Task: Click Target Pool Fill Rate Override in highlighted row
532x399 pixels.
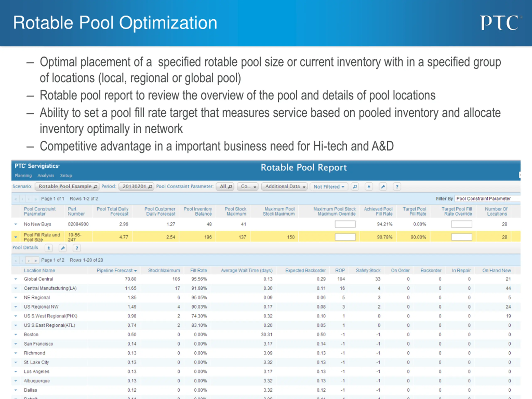Action: pos(462,237)
